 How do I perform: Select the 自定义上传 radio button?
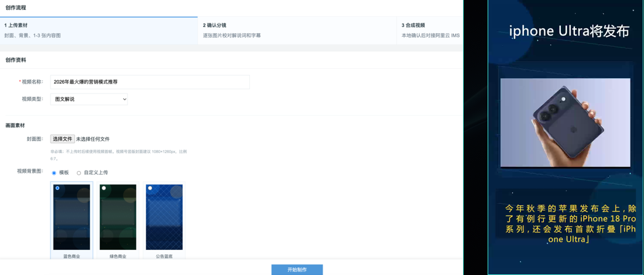(79, 173)
